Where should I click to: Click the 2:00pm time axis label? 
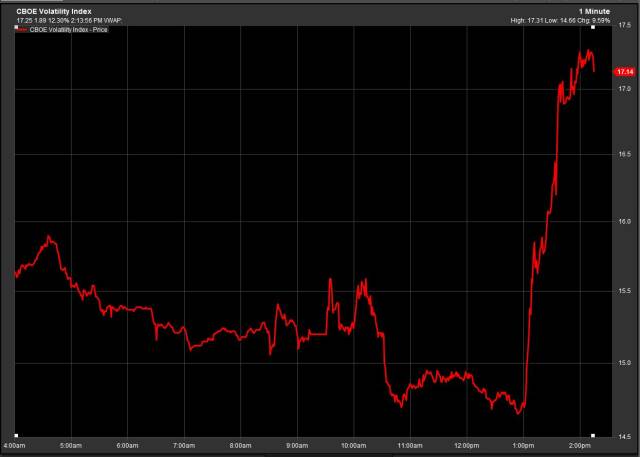580,446
